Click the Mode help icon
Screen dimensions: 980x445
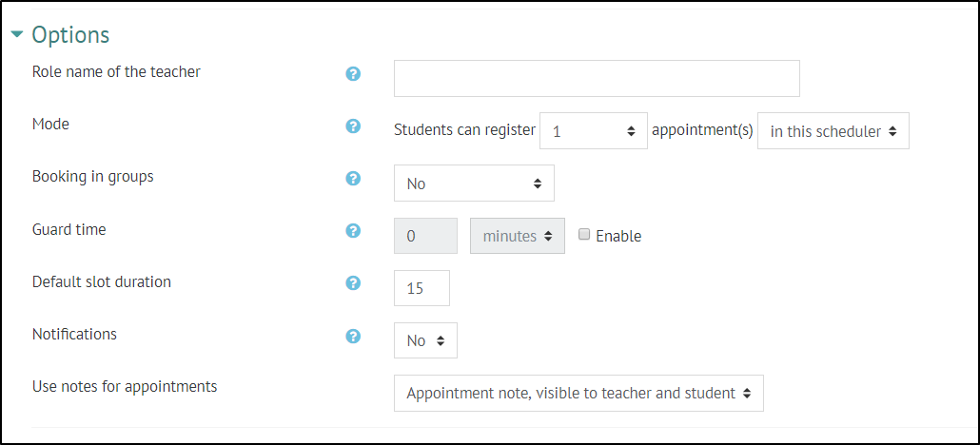353,126
